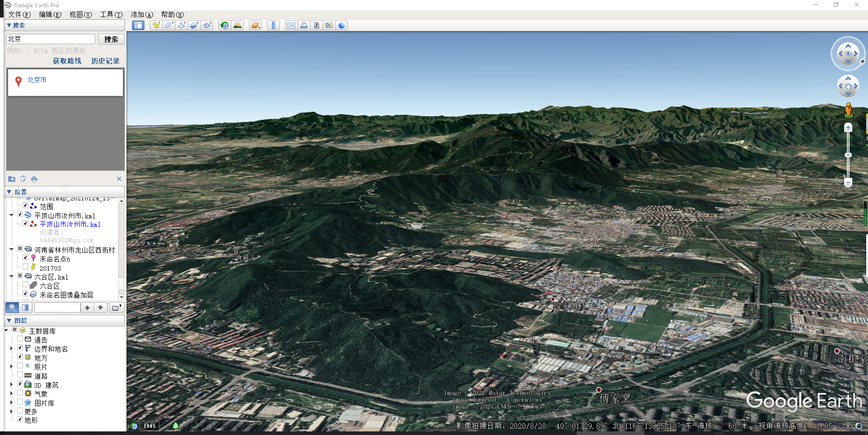Expand the 边界和地名 layer group
This screenshot has height=435, width=868.
pyautogui.click(x=12, y=349)
